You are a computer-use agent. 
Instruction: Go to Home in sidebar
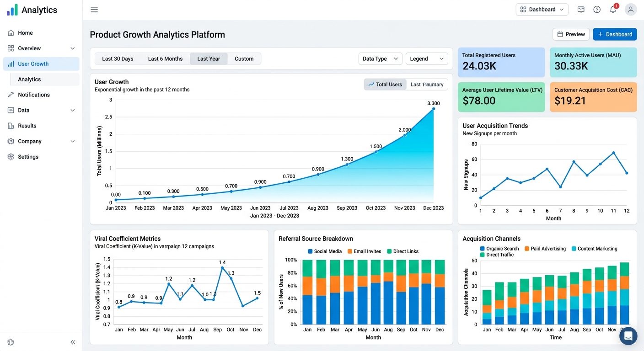(x=41, y=33)
